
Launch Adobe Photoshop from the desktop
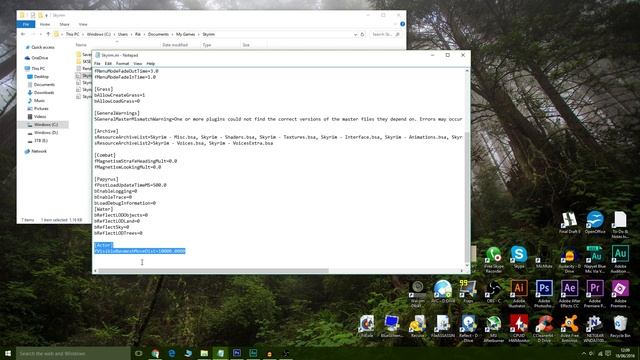544,293
